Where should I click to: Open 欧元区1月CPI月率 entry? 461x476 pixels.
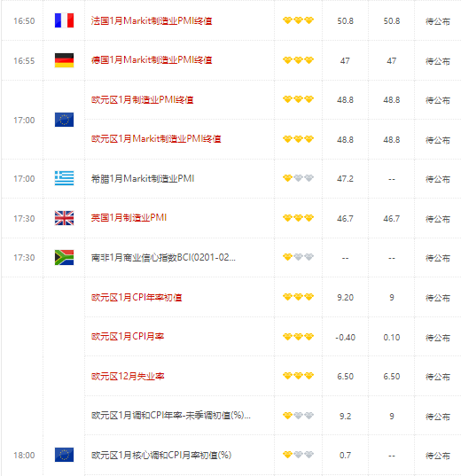[x=128, y=336]
